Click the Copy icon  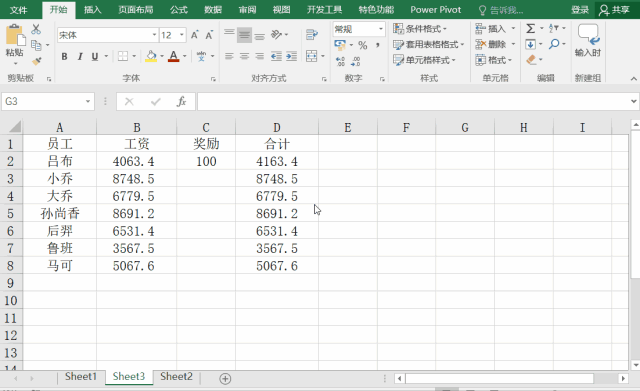click(x=36, y=45)
